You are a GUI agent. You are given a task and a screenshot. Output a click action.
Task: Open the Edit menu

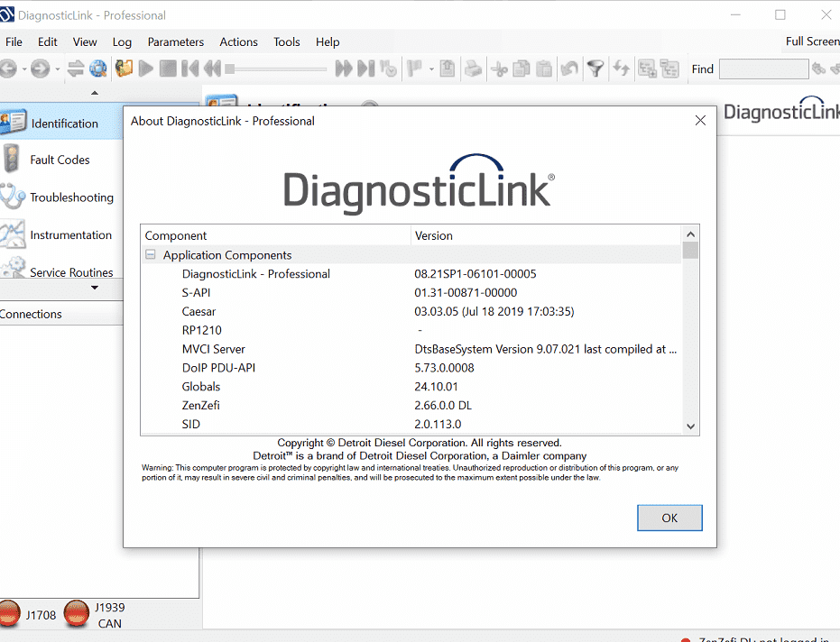click(47, 41)
